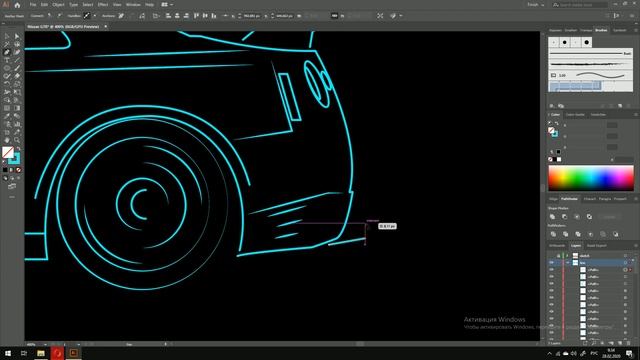Select the Rotate tool

(x=7, y=84)
